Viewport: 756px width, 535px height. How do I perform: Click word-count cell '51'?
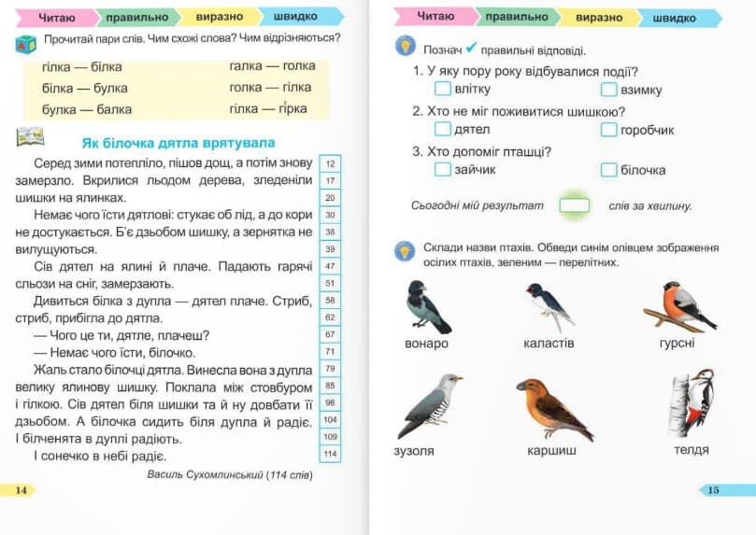330,283
